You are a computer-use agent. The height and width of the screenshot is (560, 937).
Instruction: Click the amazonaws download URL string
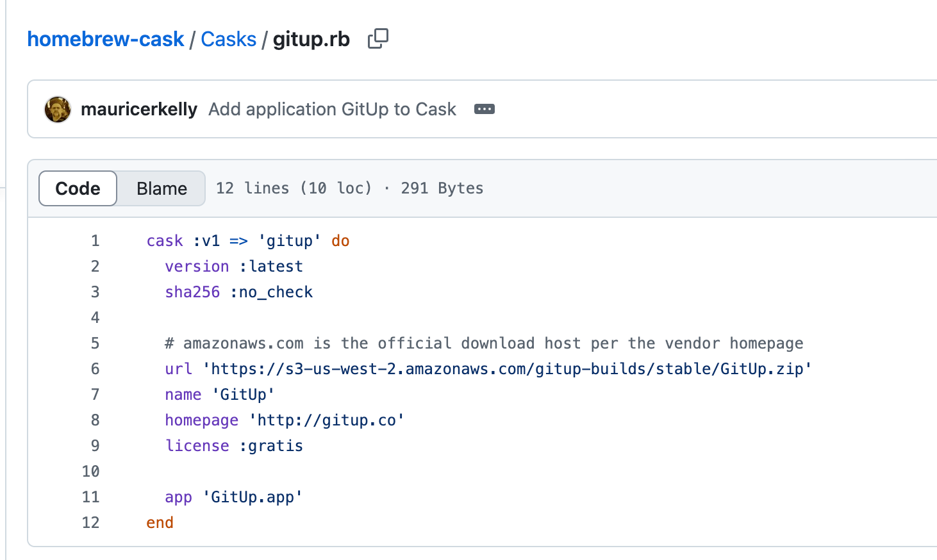coord(507,369)
